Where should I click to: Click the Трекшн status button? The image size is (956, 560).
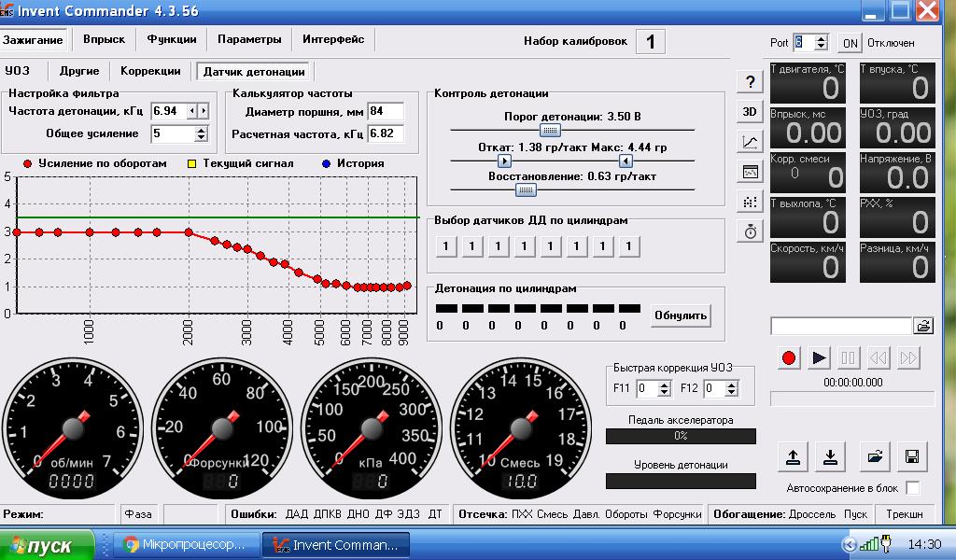pos(904,514)
